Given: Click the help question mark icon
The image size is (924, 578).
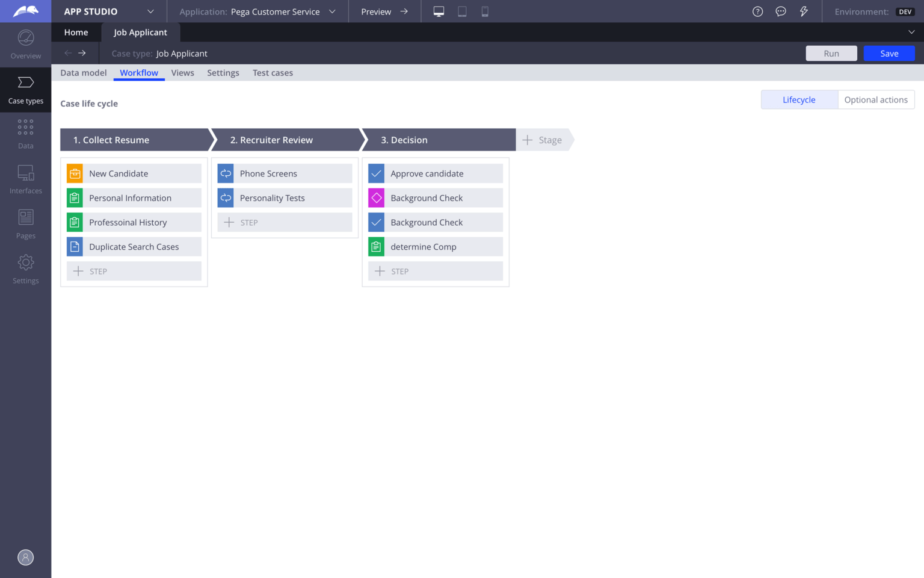Looking at the screenshot, I should pyautogui.click(x=757, y=11).
